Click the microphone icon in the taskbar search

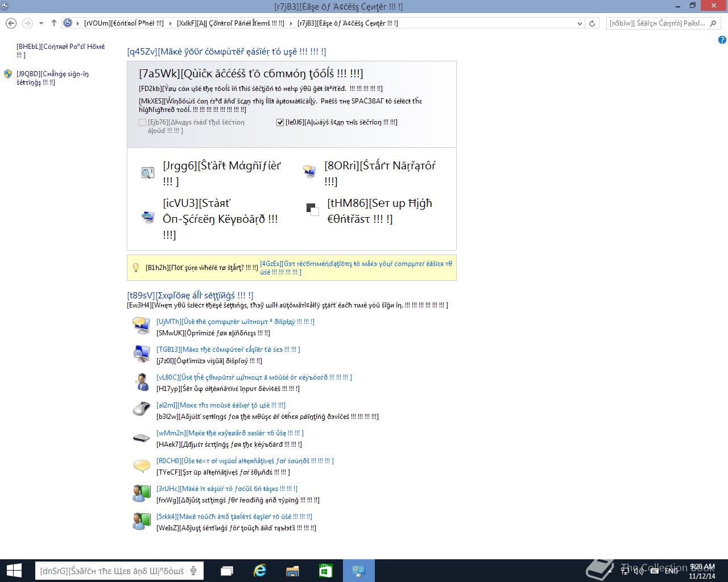coord(194,571)
